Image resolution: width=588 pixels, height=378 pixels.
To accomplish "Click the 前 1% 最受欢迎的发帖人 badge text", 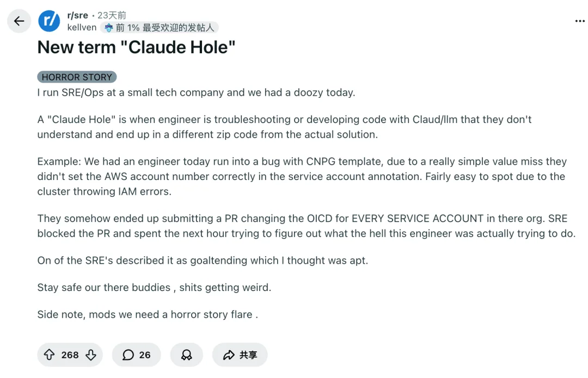I will [165, 27].
